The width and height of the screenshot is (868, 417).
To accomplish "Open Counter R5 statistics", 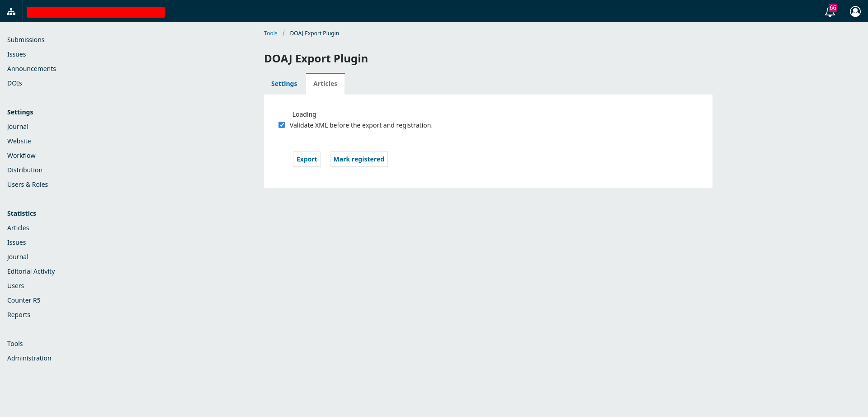I will click(24, 300).
